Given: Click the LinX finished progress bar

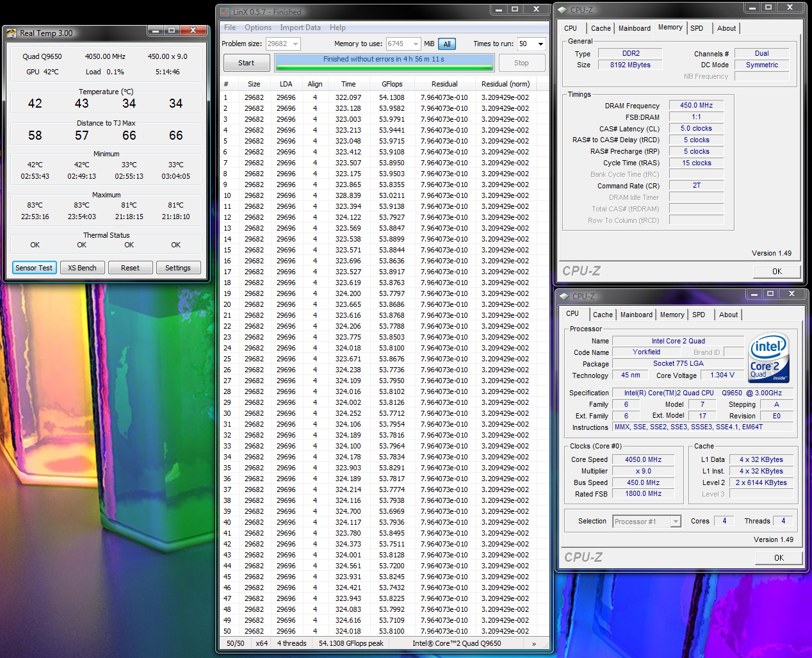Looking at the screenshot, I should tap(384, 63).
